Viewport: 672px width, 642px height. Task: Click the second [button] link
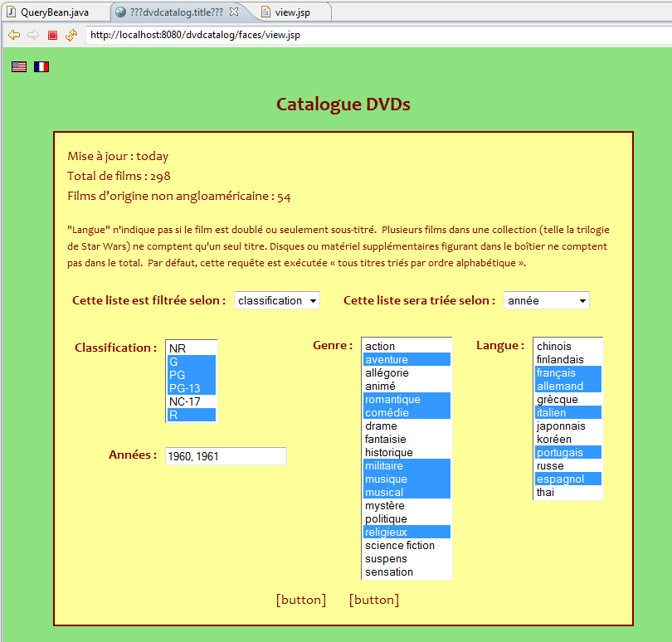tap(373, 600)
